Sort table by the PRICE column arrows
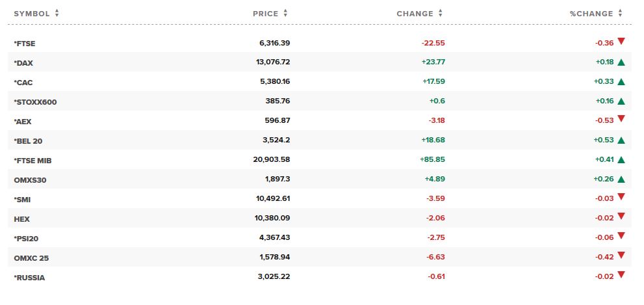This screenshot has width=644, height=305. click(x=285, y=13)
